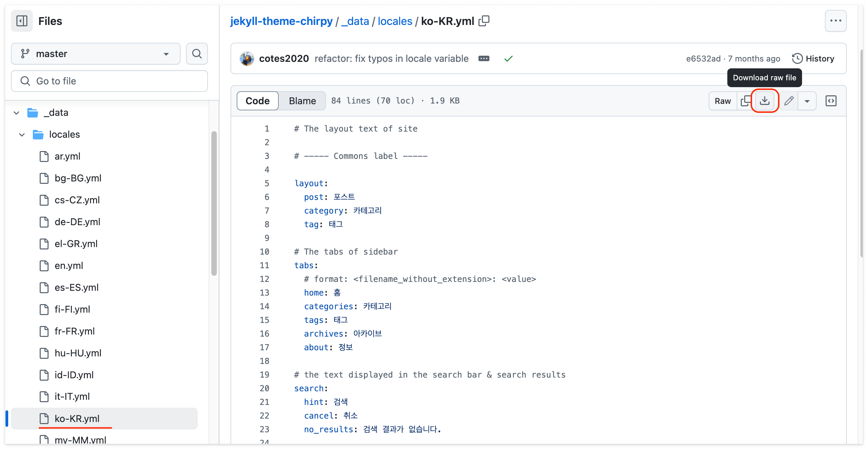Open en.yml in file tree
Image resolution: width=868 pixels, height=449 pixels.
[x=69, y=266]
